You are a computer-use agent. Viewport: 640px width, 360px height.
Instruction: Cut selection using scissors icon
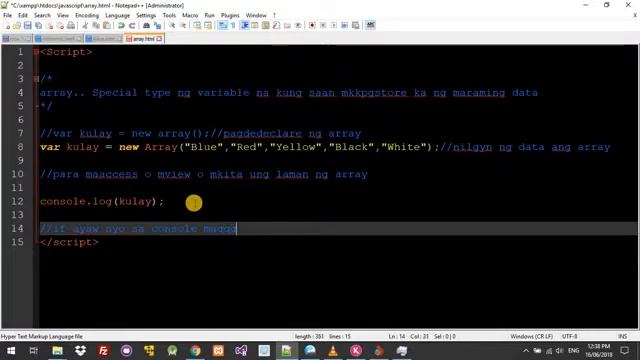click(85, 25)
